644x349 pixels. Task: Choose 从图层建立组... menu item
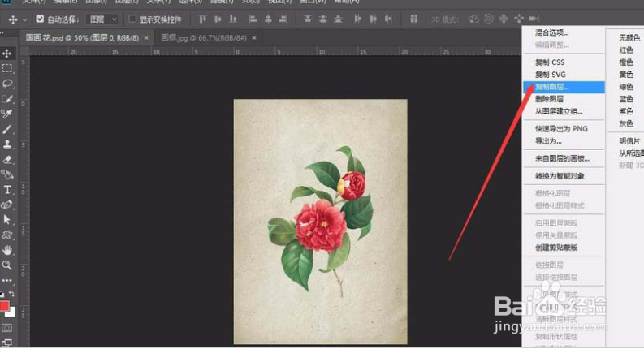click(564, 111)
